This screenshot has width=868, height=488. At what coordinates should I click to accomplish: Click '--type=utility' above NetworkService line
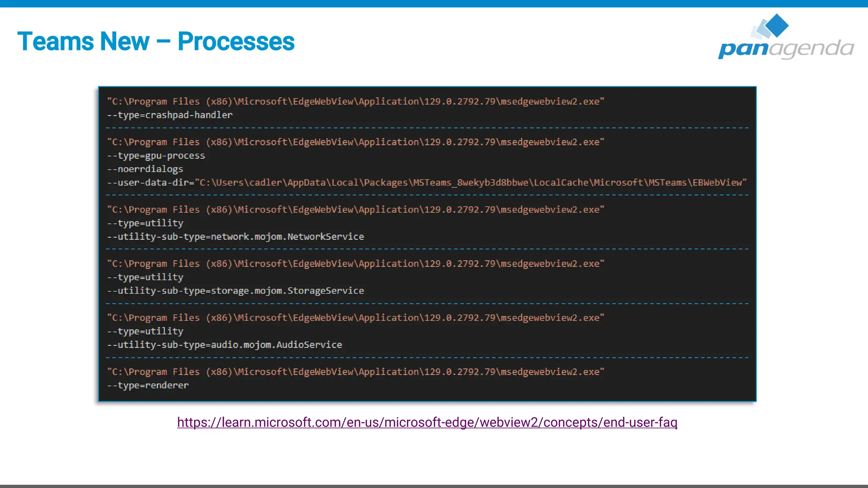pos(145,223)
